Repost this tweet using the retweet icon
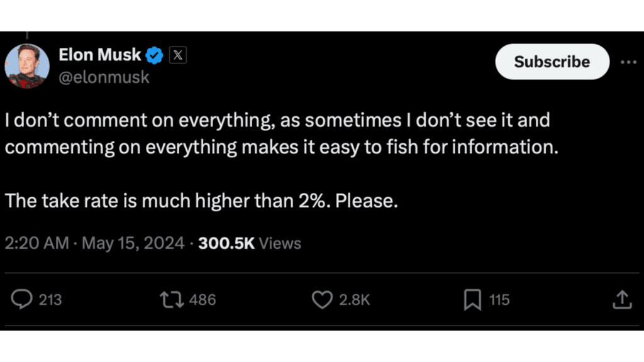 pyautogui.click(x=172, y=300)
